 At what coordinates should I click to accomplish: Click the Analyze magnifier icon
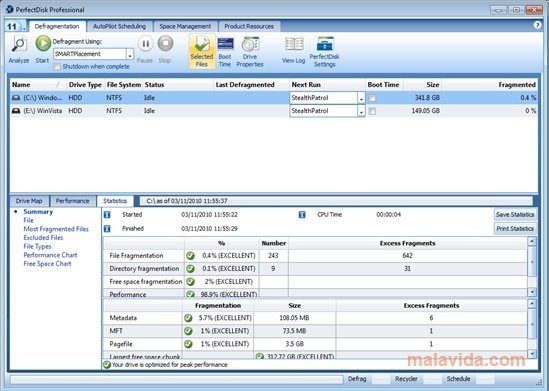19,45
